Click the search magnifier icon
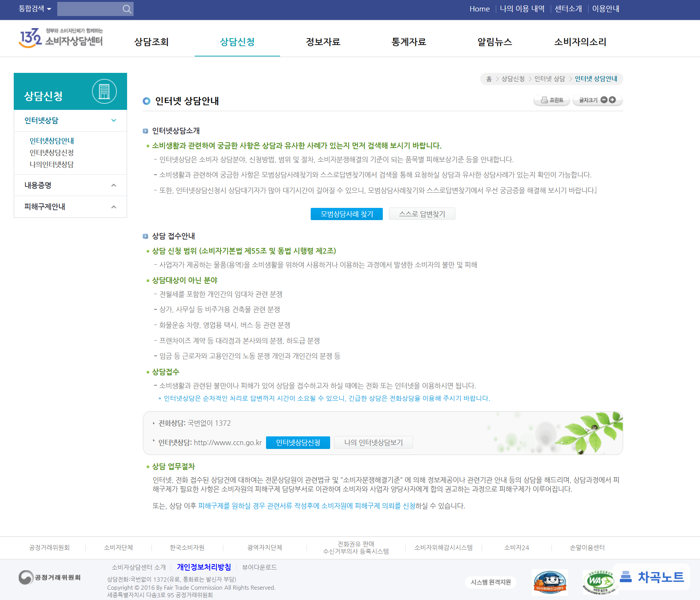The width and height of the screenshot is (700, 600). pos(127,9)
